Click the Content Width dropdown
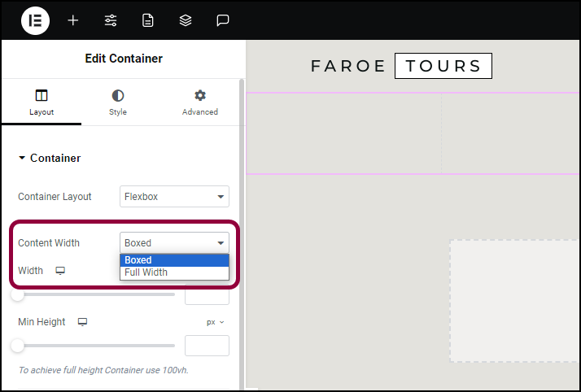The width and height of the screenshot is (581, 392). coord(174,243)
